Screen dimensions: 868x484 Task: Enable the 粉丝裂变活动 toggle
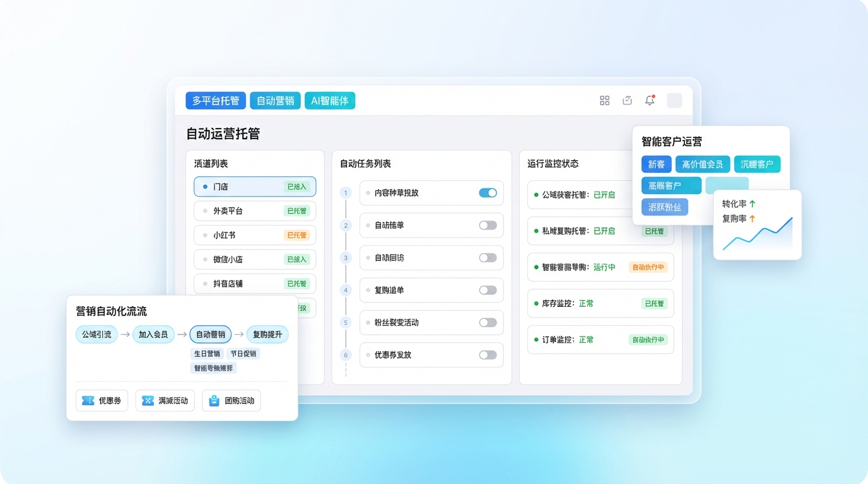coord(488,323)
